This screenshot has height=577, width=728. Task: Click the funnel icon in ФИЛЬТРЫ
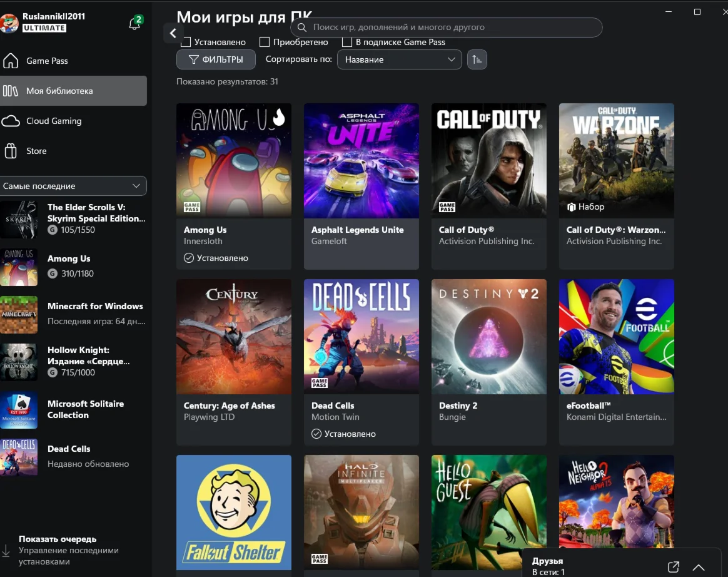pos(194,59)
